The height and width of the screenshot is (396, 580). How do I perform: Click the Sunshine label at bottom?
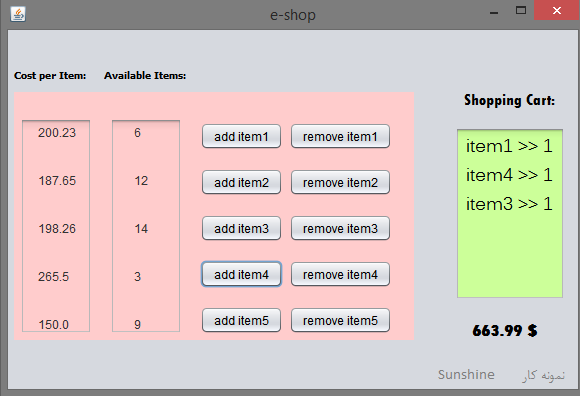point(466,375)
